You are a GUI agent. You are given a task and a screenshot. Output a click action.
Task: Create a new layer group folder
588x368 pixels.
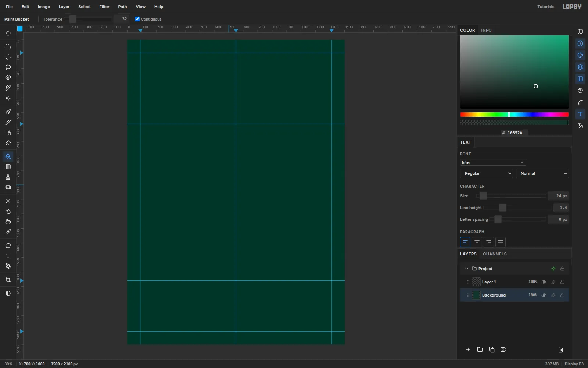click(x=480, y=350)
